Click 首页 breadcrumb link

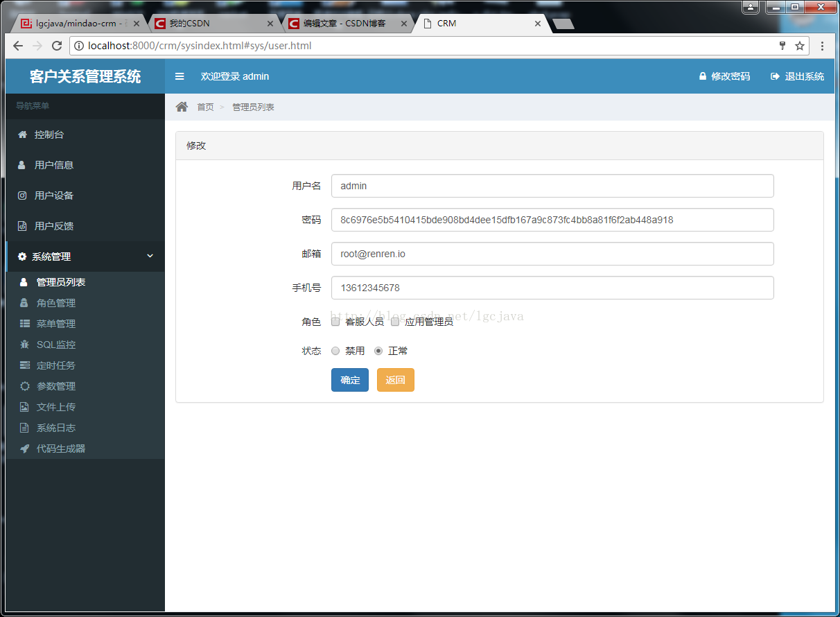205,107
